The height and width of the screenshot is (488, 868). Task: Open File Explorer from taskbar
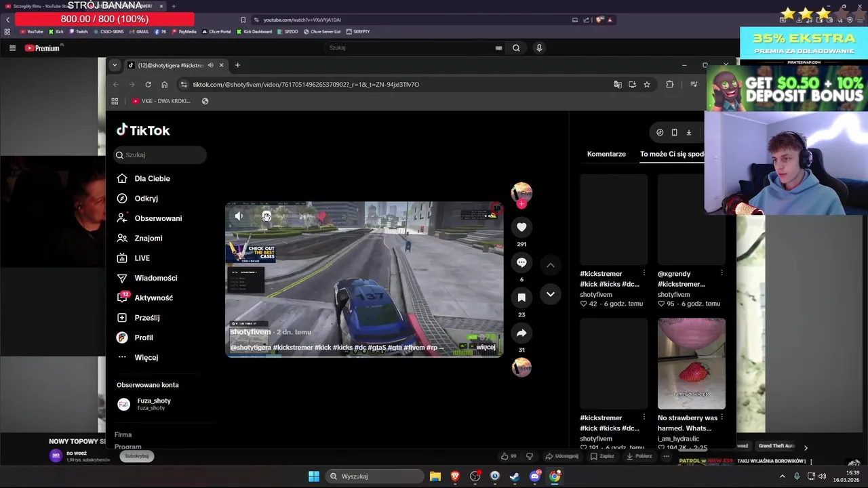(x=435, y=476)
